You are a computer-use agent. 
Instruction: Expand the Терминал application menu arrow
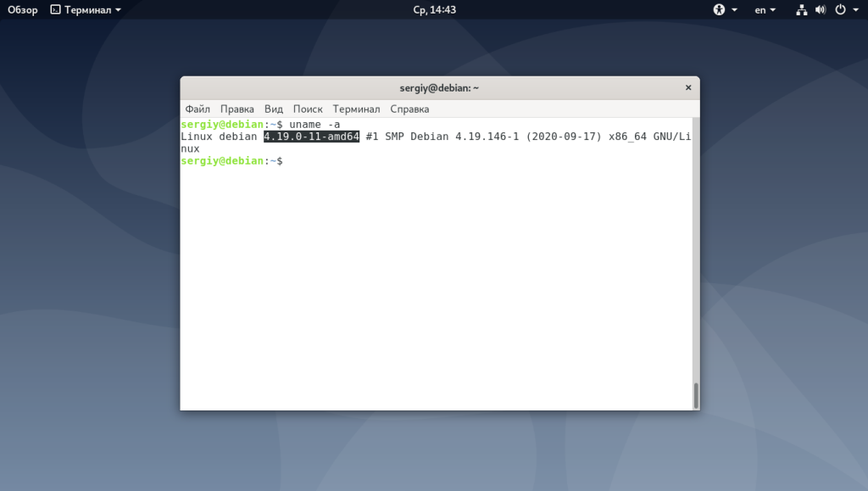[118, 10]
